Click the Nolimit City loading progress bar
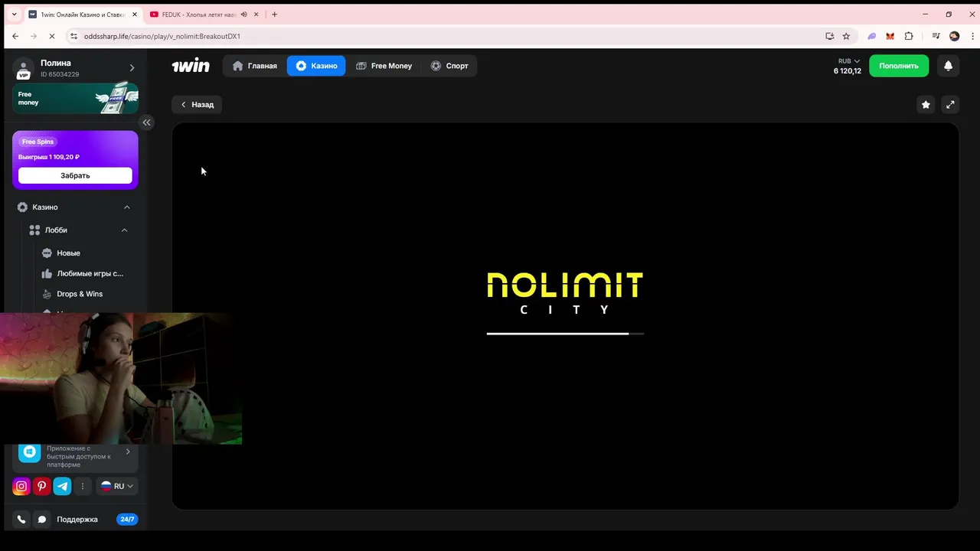 [x=565, y=334]
